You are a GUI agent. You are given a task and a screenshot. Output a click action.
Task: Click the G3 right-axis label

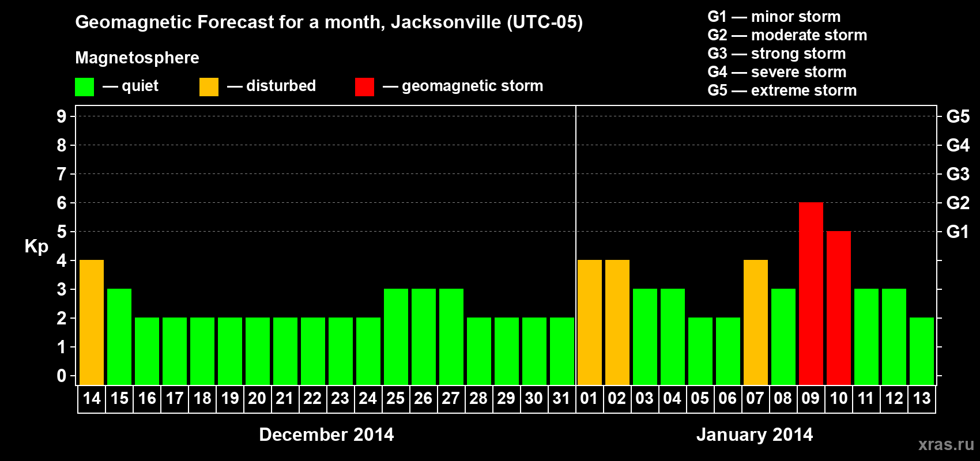958,174
